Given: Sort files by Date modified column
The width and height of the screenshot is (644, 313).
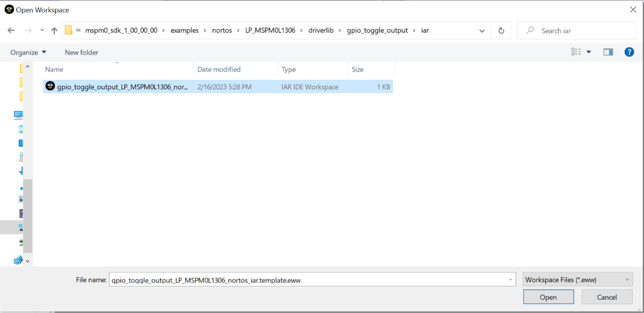Looking at the screenshot, I should click(219, 69).
